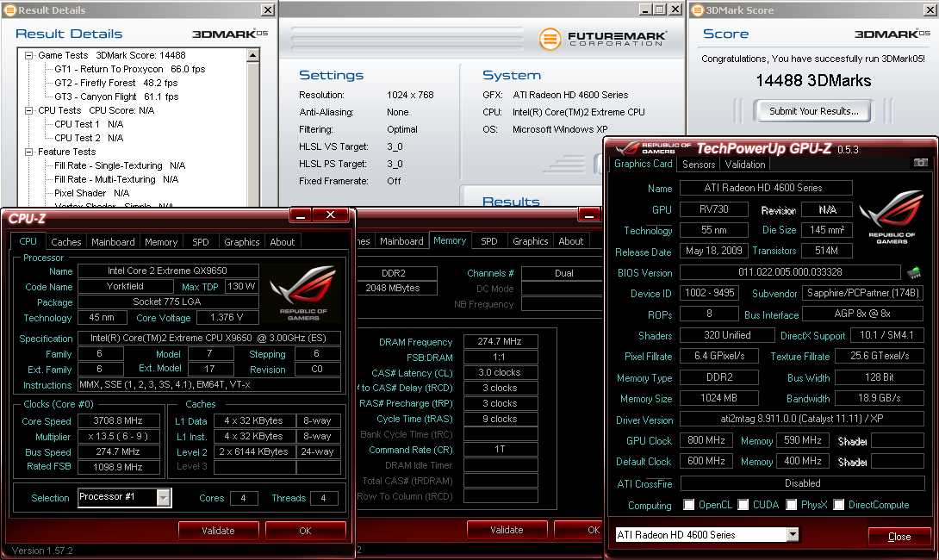Select Pixel Shader tree row
The image size is (939, 560).
91,193
